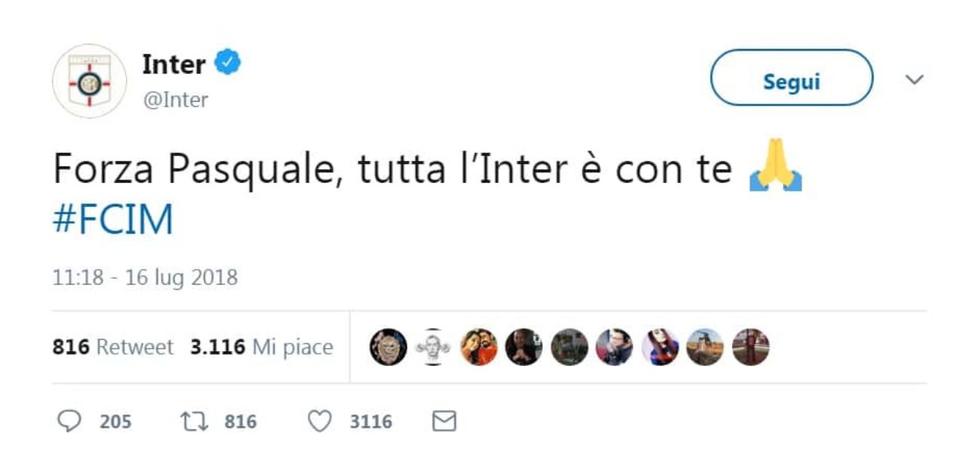Viewport: 980px width, 476px height.
Task: Send tweet via the envelope icon
Action: coord(445,422)
